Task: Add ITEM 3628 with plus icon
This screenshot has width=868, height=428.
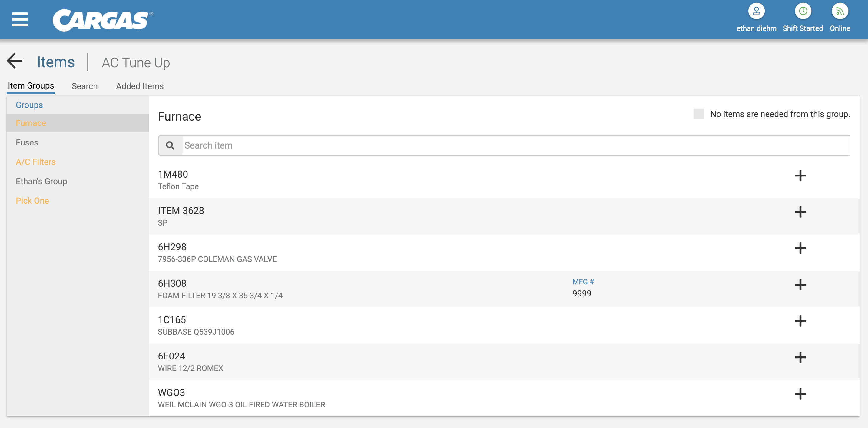Action: click(800, 212)
